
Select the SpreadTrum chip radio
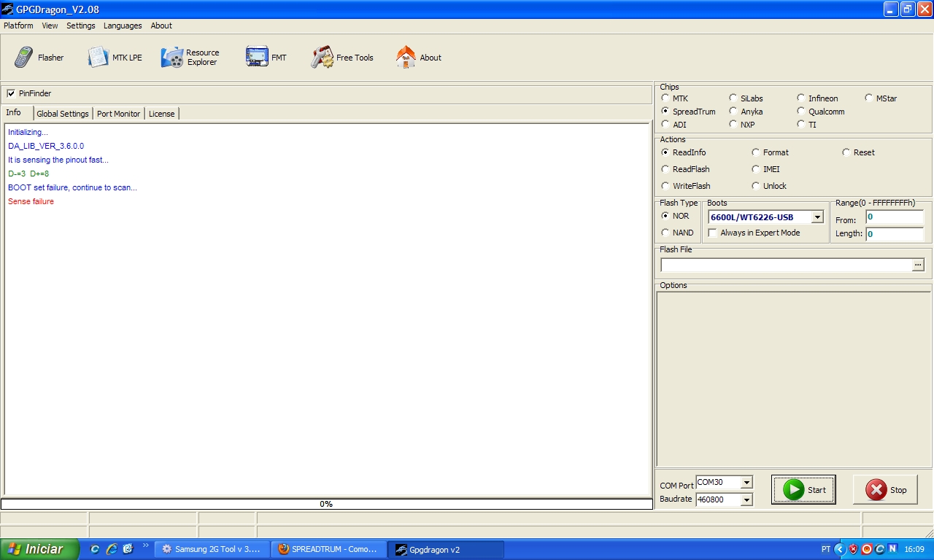pyautogui.click(x=665, y=112)
